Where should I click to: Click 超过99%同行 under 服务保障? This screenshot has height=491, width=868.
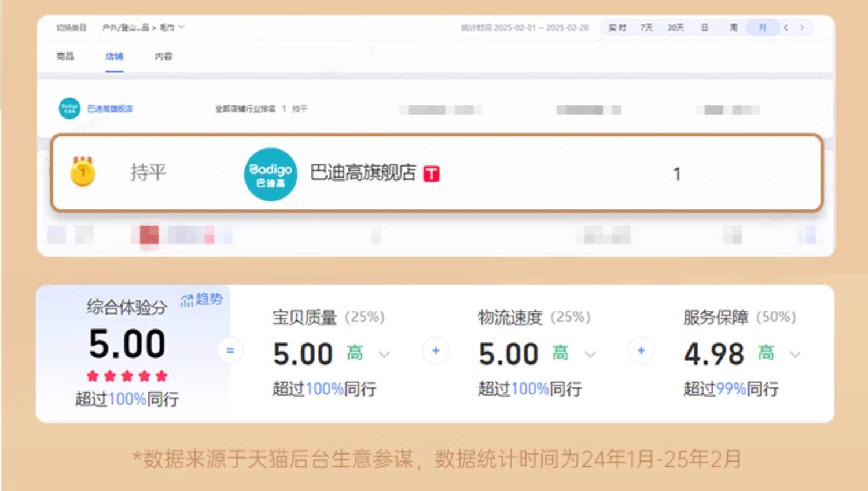pos(731,389)
